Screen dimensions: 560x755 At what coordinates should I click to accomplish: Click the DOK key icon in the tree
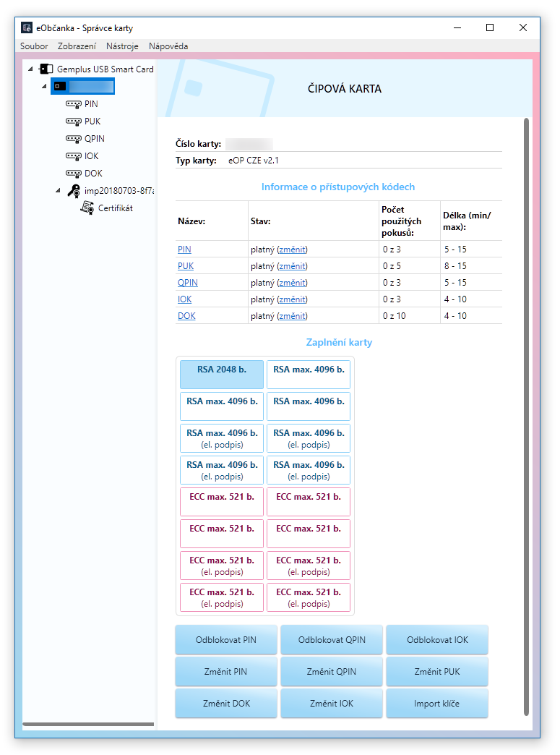[x=74, y=174]
